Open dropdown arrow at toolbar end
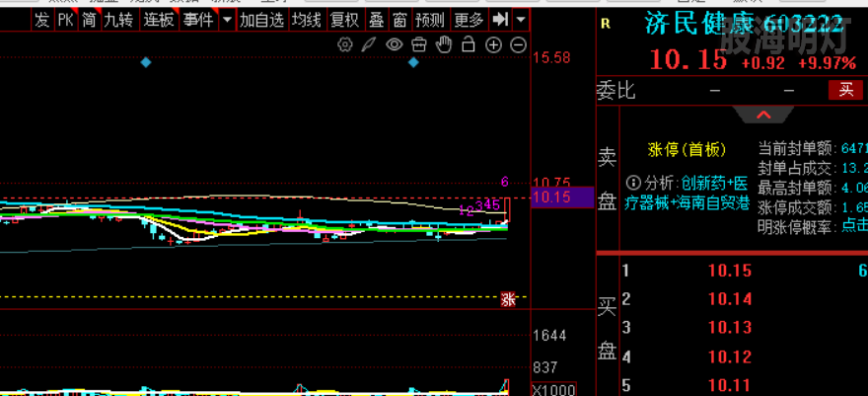 point(521,20)
